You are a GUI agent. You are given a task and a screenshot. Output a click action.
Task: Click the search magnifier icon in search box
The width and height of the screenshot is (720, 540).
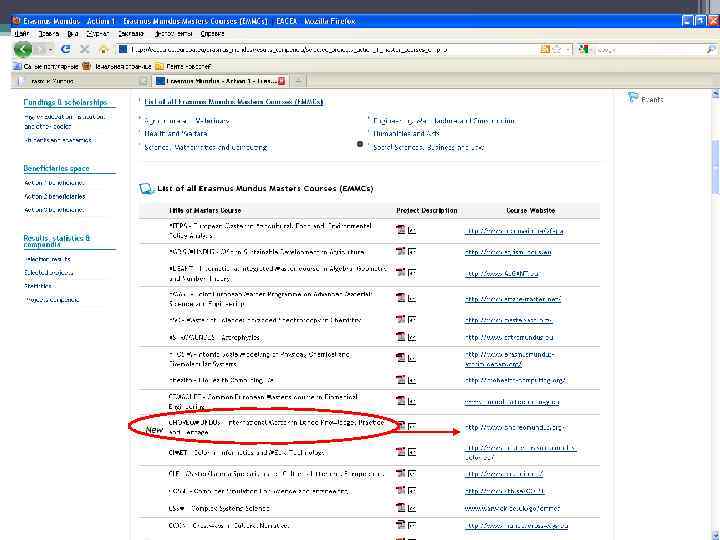pyautogui.click(x=710, y=49)
